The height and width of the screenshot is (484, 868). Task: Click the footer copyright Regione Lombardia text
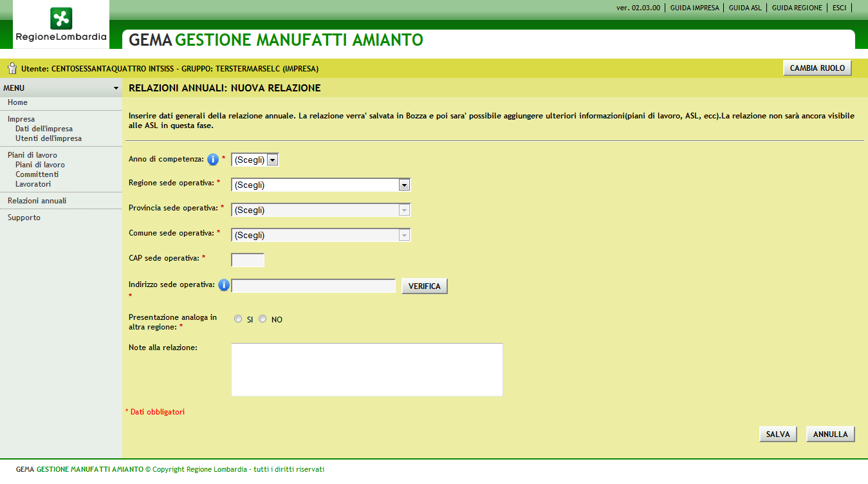170,469
